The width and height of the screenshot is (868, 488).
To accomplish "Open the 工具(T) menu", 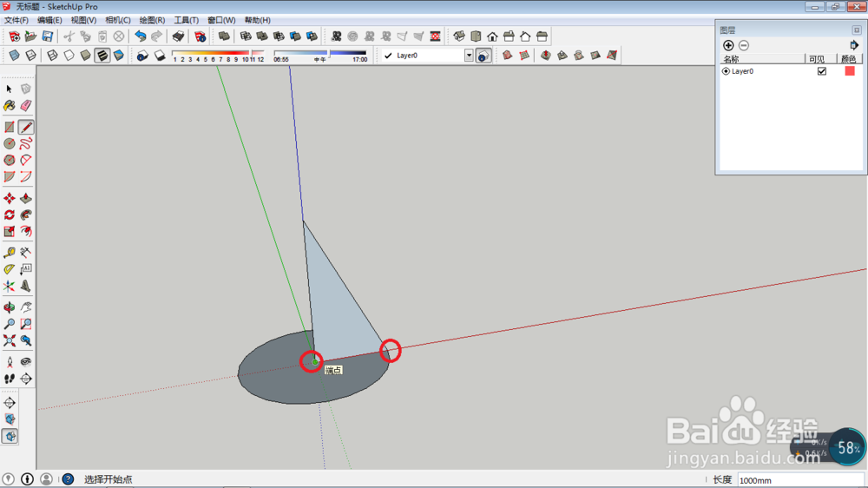I will [187, 20].
